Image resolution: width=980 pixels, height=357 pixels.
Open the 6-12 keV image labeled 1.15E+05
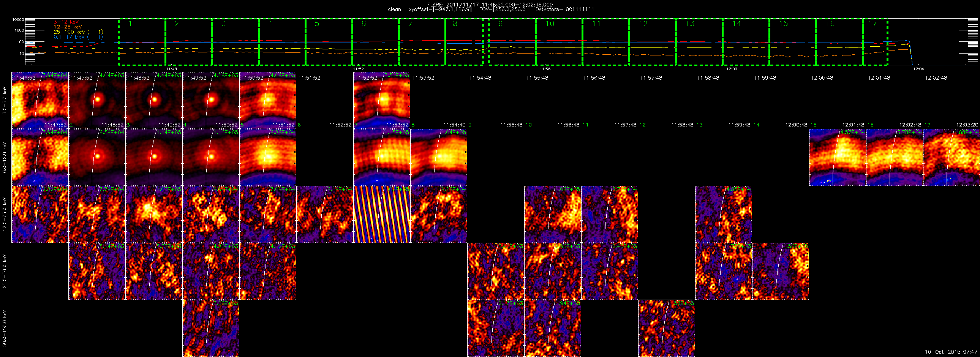coord(382,157)
